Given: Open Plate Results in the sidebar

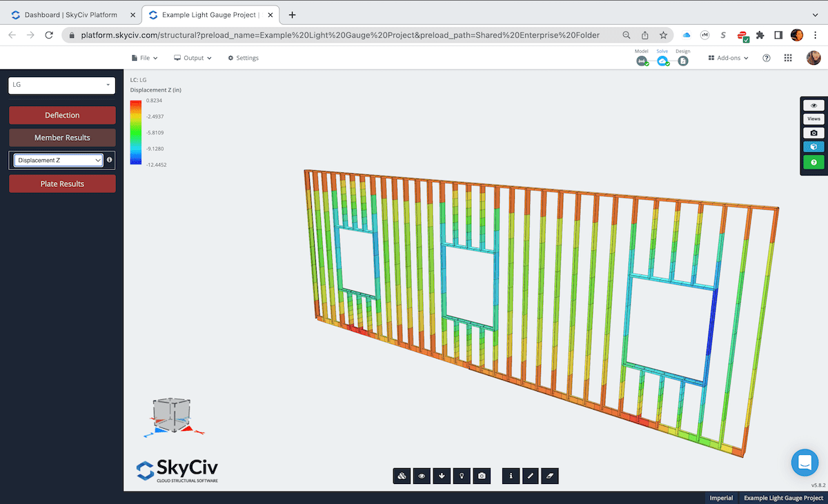Looking at the screenshot, I should pos(62,183).
